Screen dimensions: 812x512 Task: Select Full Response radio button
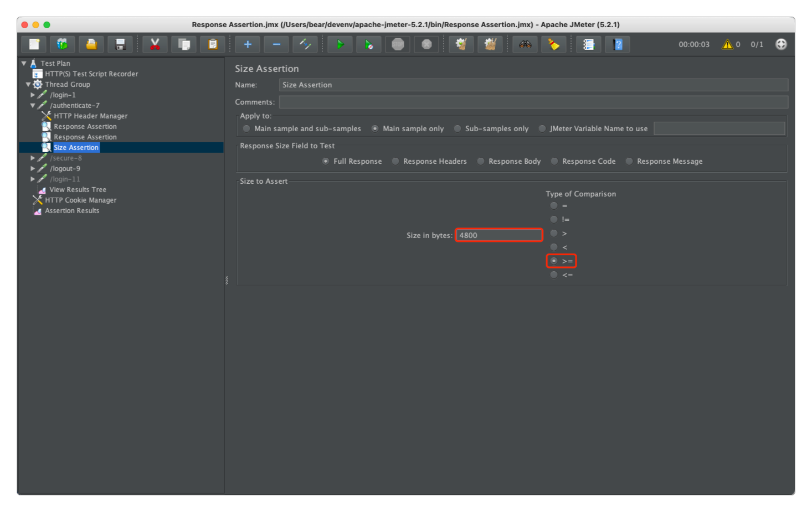click(326, 161)
